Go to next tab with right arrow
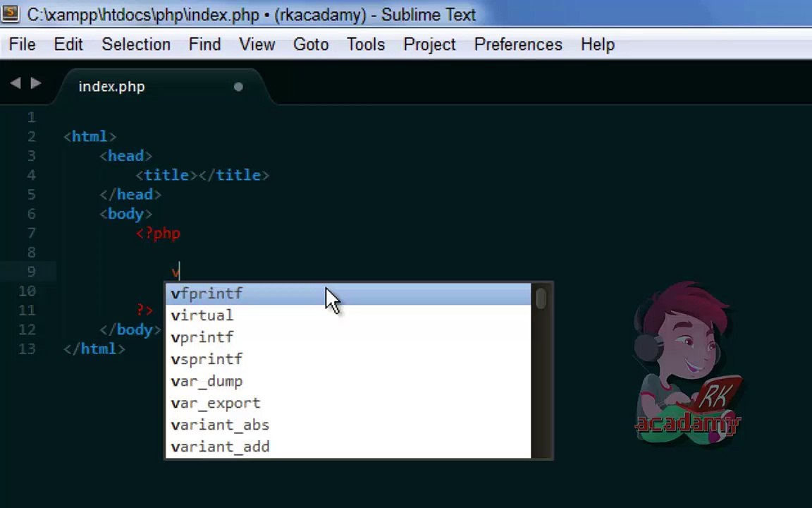 (36, 83)
